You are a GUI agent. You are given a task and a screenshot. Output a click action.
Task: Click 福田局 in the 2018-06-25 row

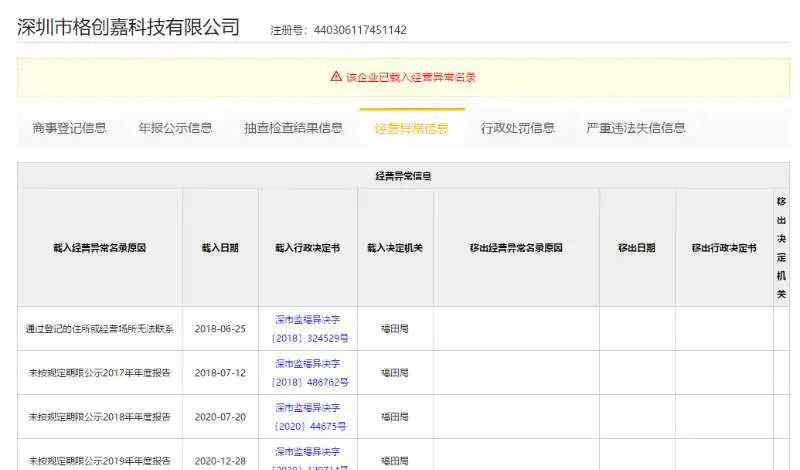395,329
